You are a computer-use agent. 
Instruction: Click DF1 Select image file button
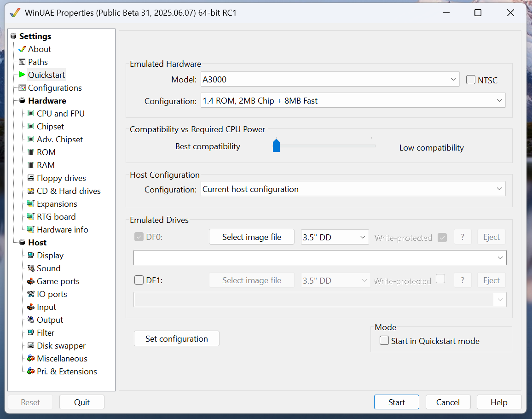251,280
